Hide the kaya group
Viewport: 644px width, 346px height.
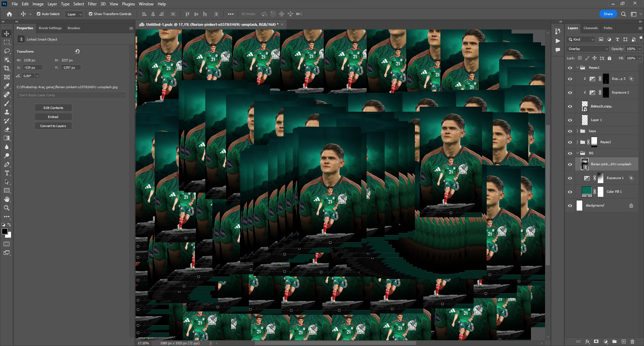click(570, 131)
